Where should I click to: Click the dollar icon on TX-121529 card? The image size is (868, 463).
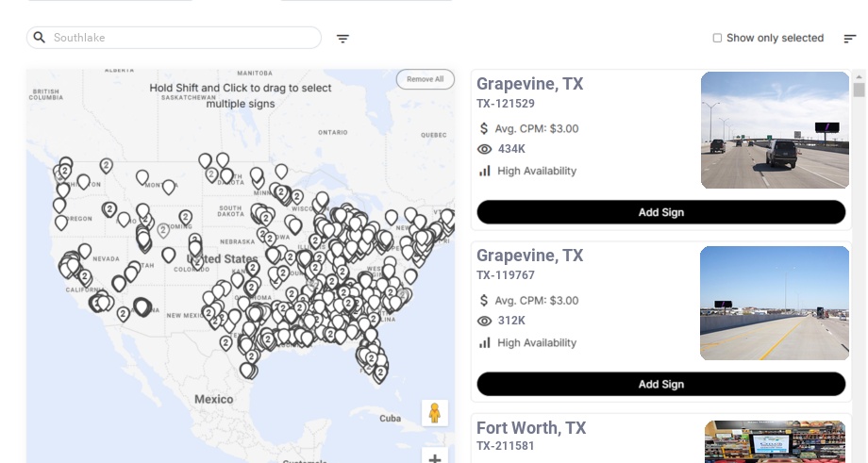pyautogui.click(x=485, y=128)
